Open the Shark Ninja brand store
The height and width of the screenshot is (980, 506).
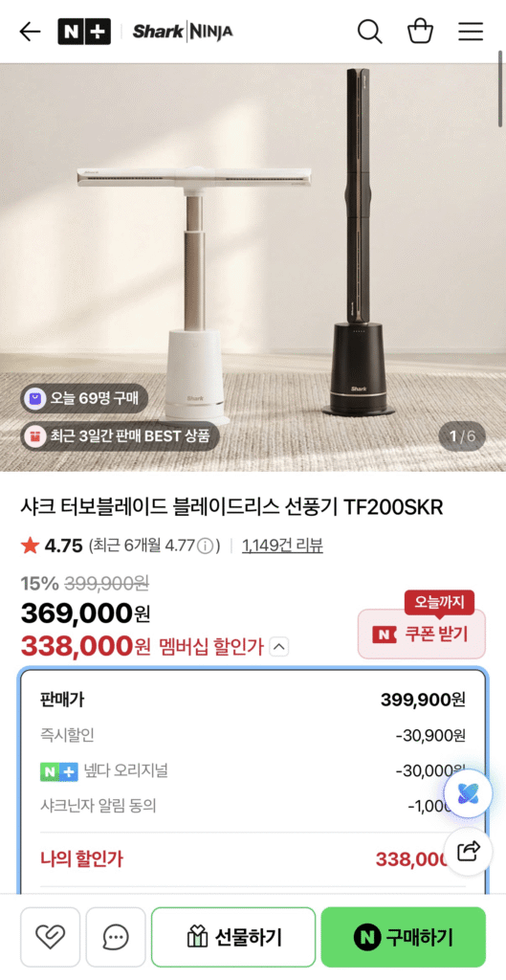pyautogui.click(x=183, y=32)
